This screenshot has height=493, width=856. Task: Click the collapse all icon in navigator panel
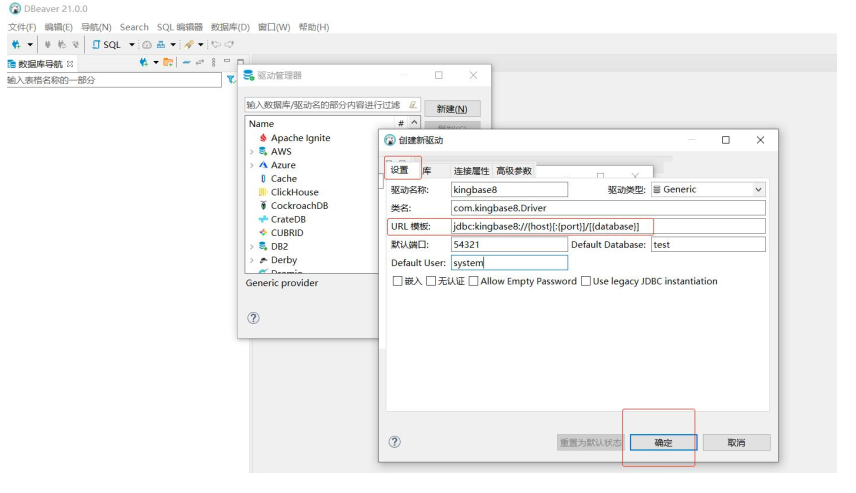tap(187, 62)
